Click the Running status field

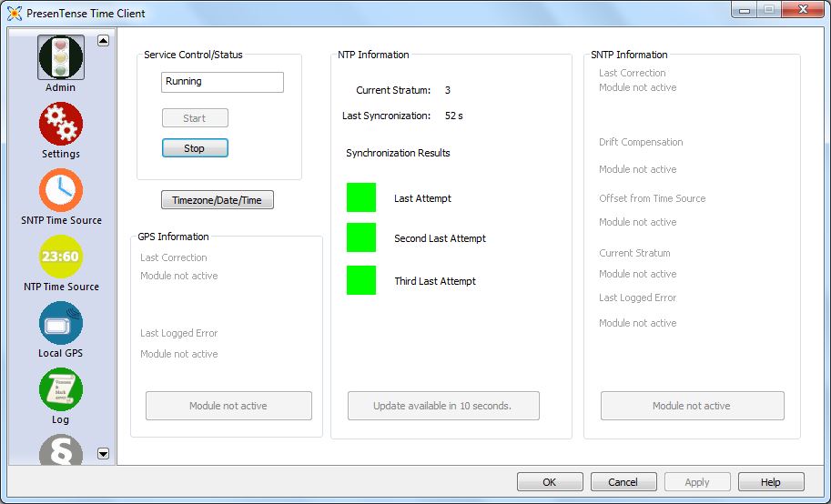(x=223, y=82)
